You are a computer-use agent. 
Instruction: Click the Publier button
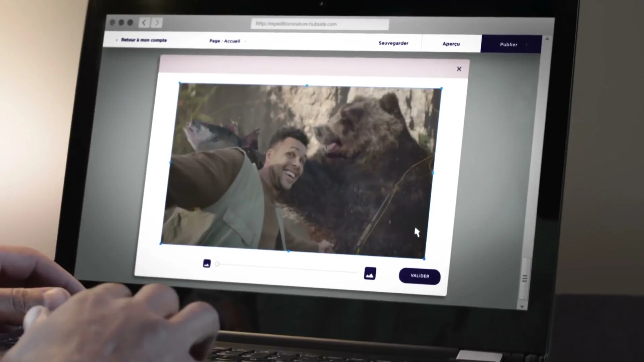pyautogui.click(x=511, y=44)
